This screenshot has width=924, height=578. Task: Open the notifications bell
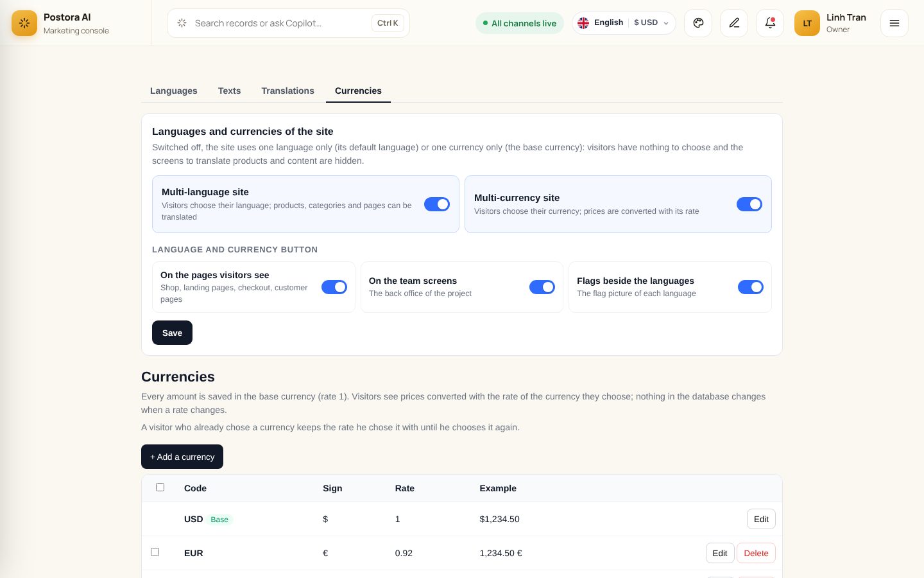[x=770, y=23]
